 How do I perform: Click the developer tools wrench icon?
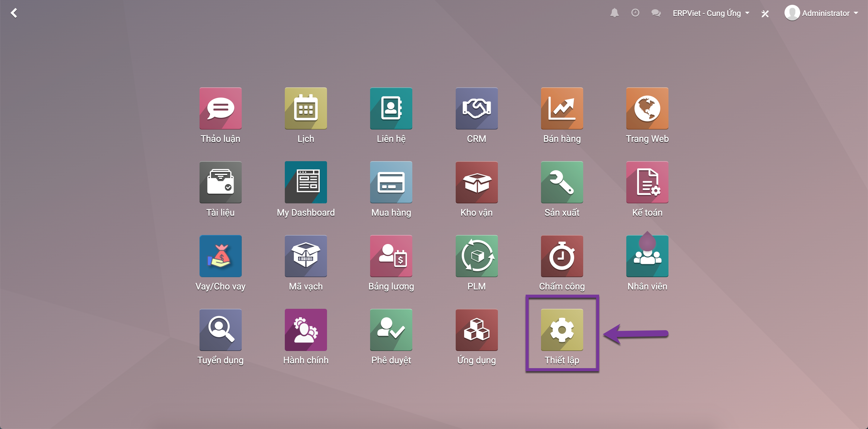(765, 14)
